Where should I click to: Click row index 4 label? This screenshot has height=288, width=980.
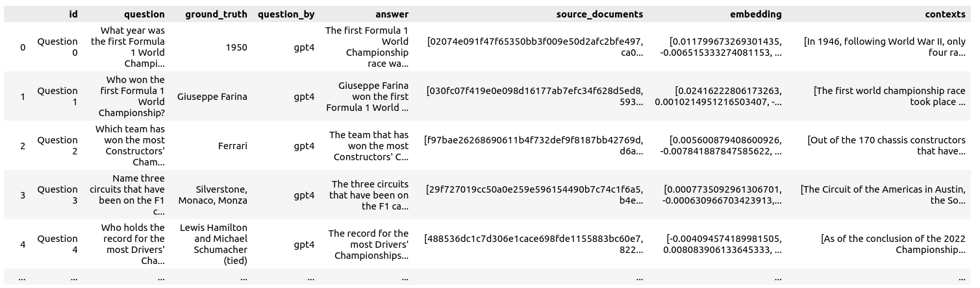[x=23, y=245]
